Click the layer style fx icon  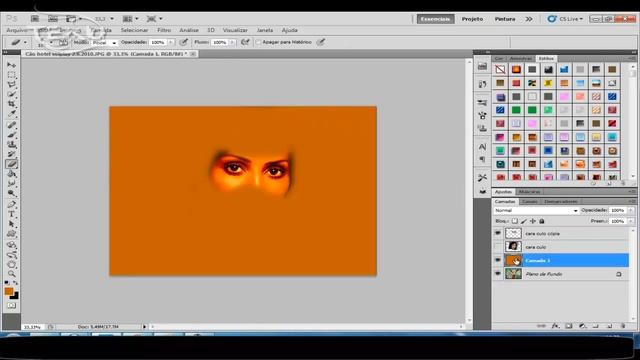(x=555, y=326)
